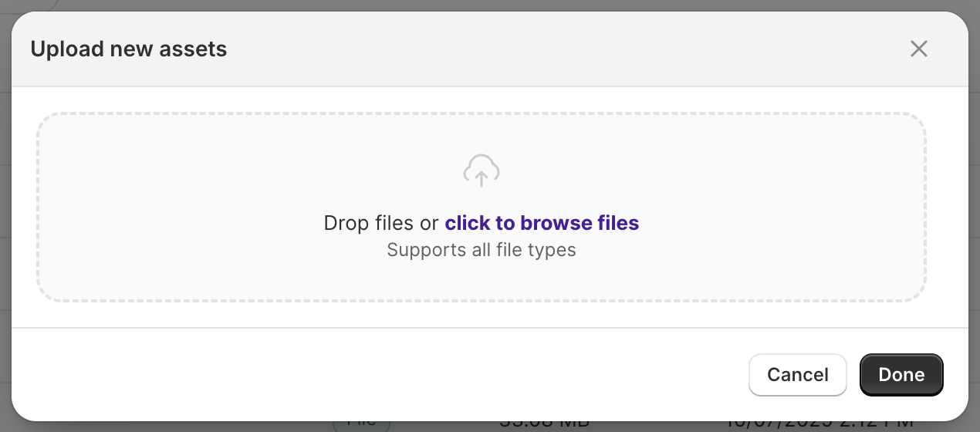This screenshot has height=432, width=980.
Task: Click the upload arrow inside the cloud
Action: point(481,178)
